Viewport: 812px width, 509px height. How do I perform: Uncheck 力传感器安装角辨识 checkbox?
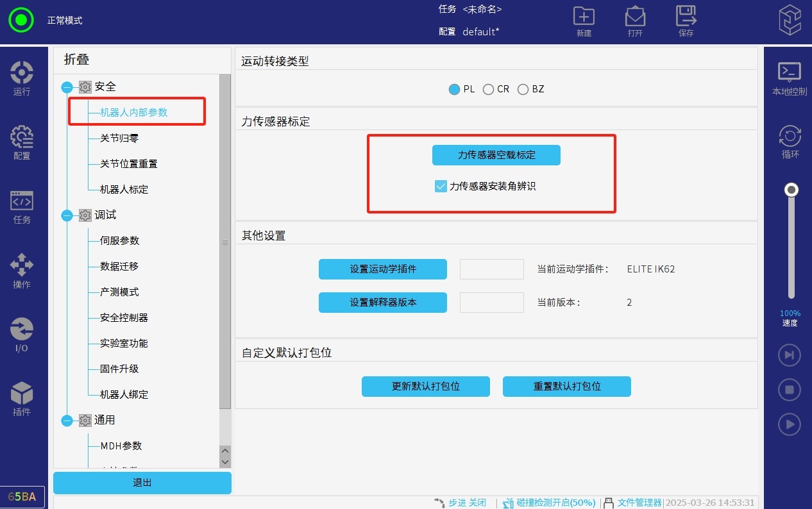click(441, 187)
